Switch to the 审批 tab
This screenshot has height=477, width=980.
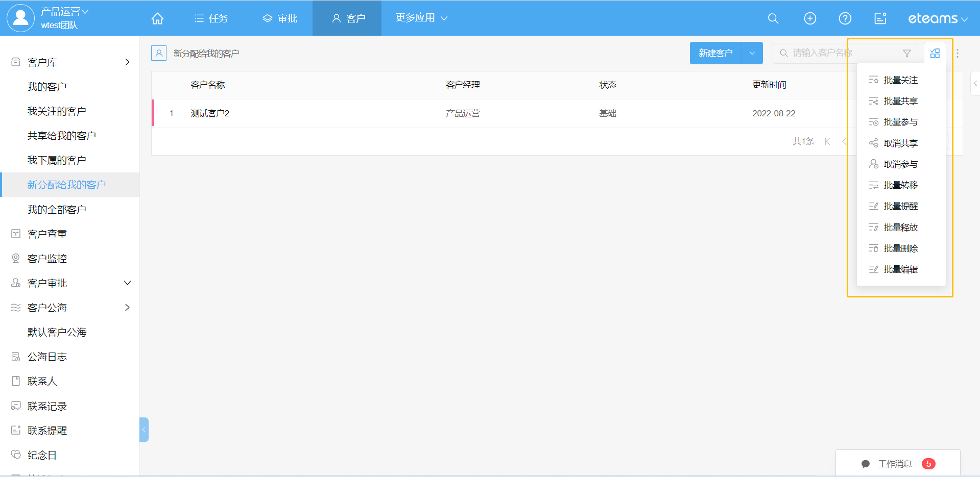pyautogui.click(x=280, y=18)
